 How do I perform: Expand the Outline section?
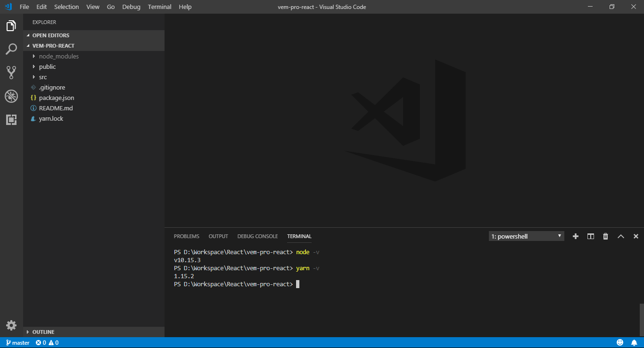(x=94, y=332)
